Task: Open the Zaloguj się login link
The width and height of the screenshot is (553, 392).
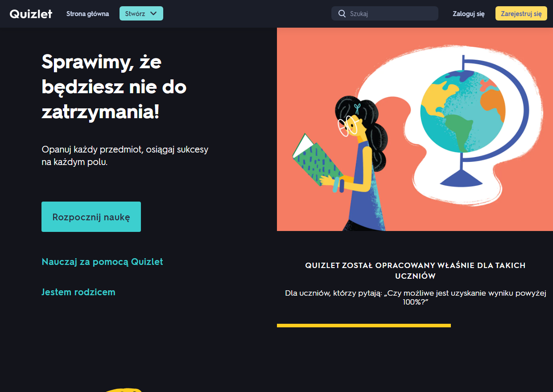Action: pos(468,14)
